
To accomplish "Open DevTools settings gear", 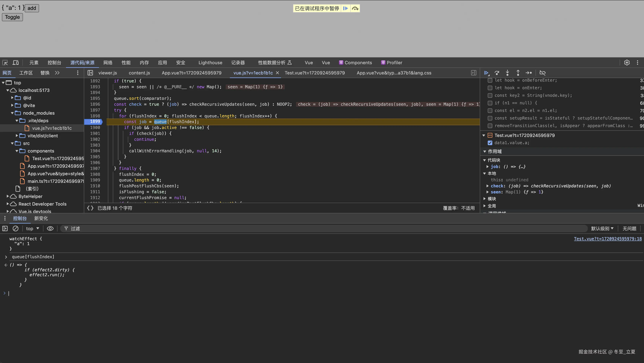I will pos(627,63).
